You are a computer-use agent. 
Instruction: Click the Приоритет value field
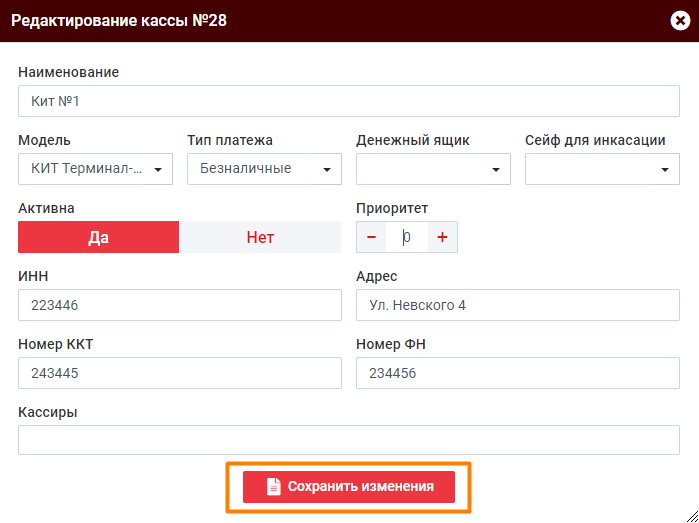407,237
